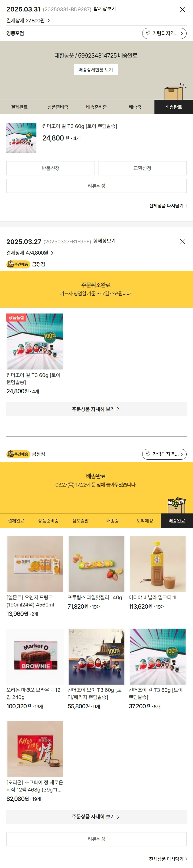
Task: Click the grocery bag icon in the yellow banner
Action: 177,505
